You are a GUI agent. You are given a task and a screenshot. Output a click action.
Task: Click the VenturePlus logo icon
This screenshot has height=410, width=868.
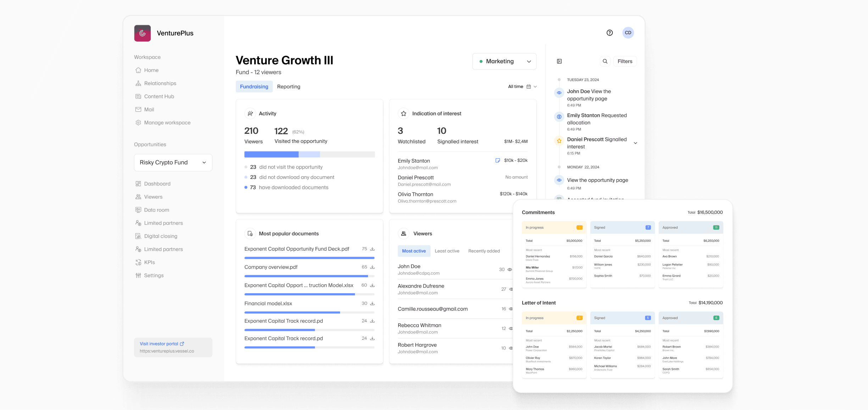pos(143,33)
